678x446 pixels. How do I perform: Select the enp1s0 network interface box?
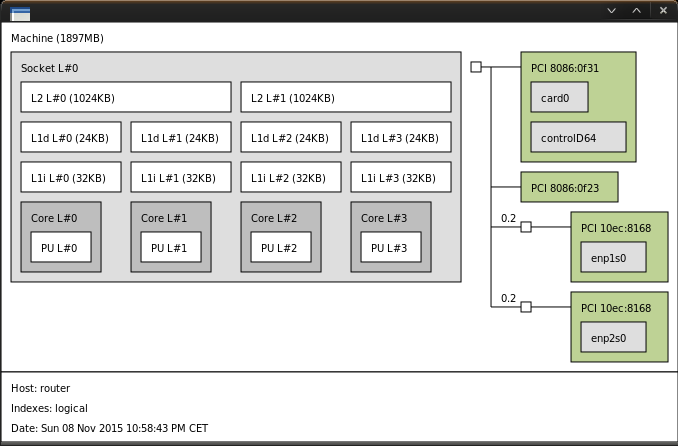pos(613,258)
